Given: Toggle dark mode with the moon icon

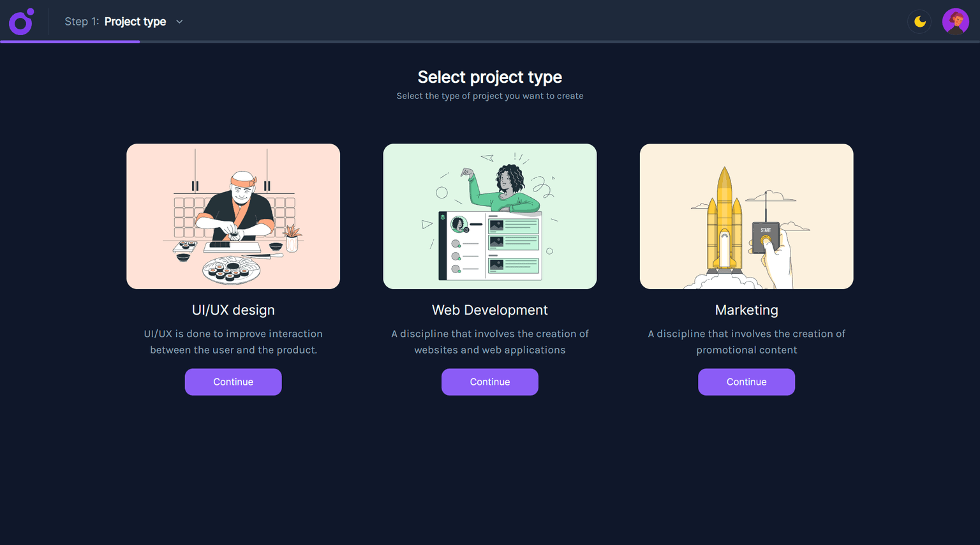Looking at the screenshot, I should 919,22.
